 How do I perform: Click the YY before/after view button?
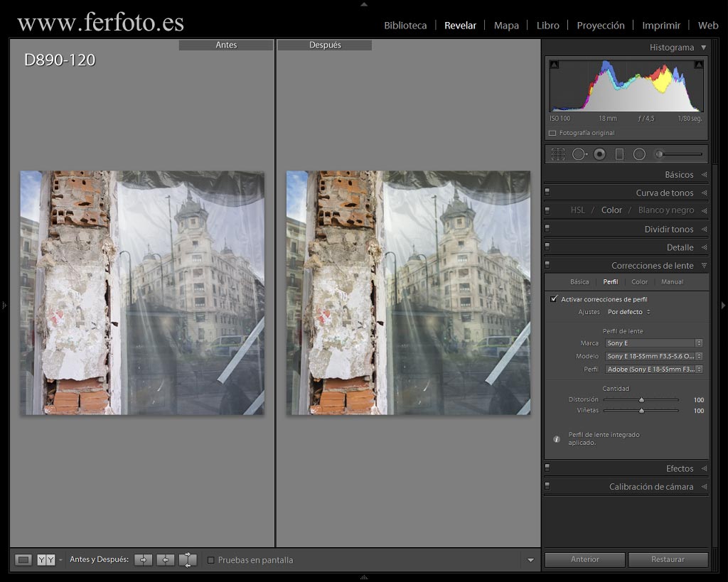point(45,560)
